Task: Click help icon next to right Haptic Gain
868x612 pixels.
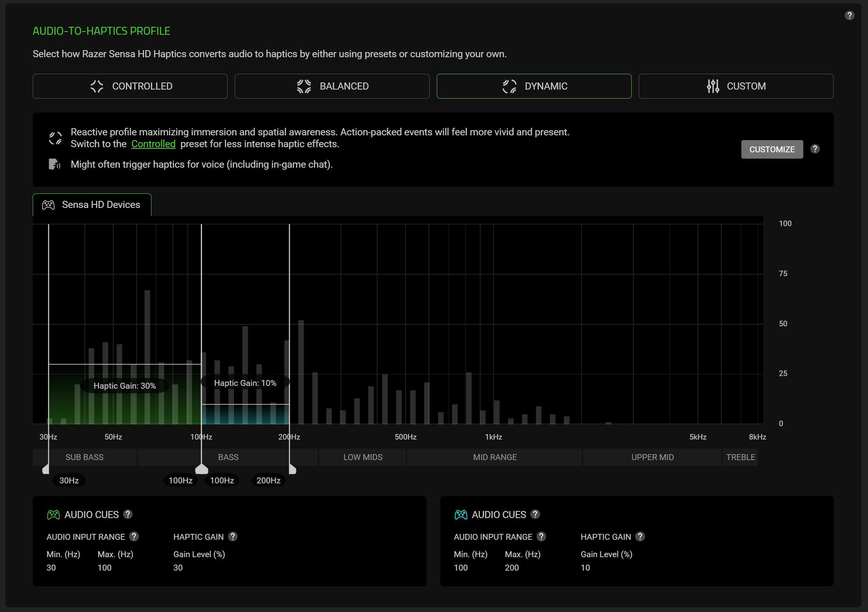Action: 640,537
